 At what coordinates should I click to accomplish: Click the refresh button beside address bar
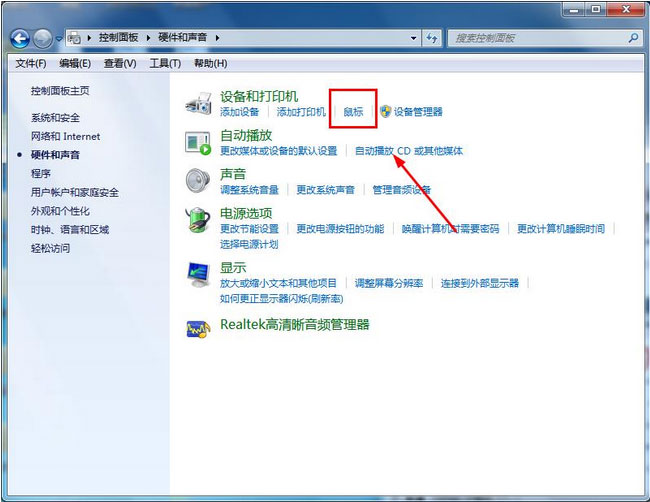click(432, 39)
